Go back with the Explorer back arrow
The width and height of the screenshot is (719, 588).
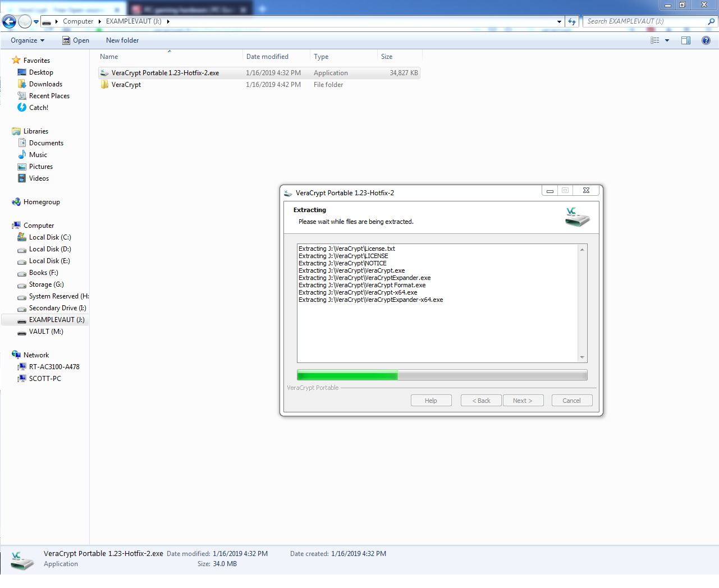[9, 21]
